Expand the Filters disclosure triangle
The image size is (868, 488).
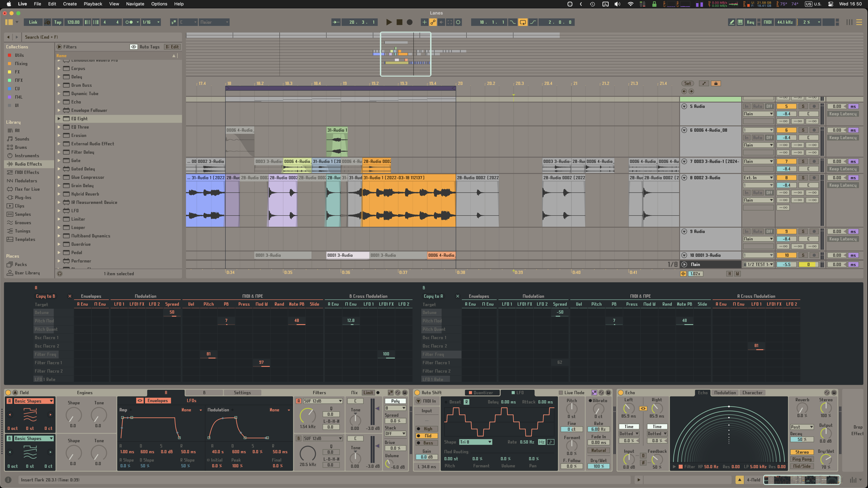coord(59,47)
